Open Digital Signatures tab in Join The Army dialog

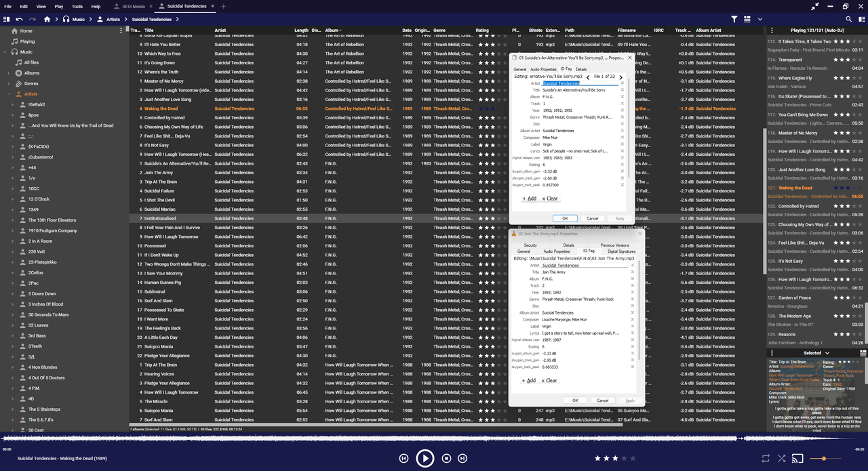[x=621, y=251]
